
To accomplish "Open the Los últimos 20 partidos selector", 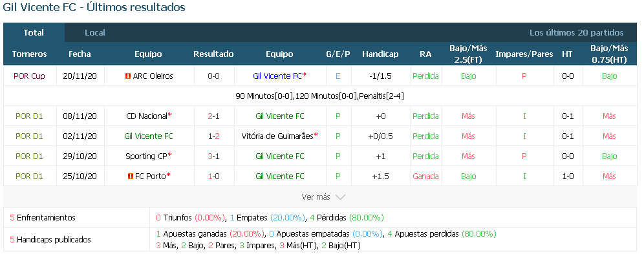I will pos(576,32).
